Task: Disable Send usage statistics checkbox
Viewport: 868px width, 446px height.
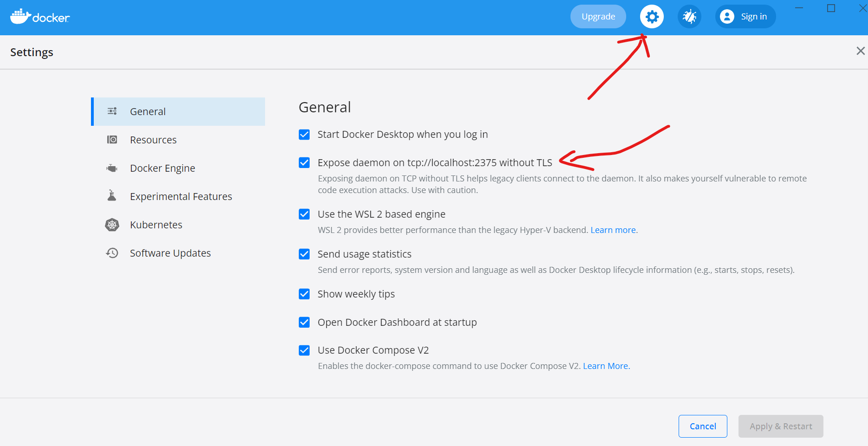Action: pyautogui.click(x=304, y=254)
